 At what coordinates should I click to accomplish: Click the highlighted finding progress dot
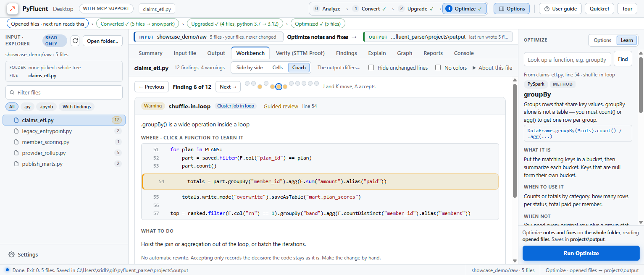279,87
